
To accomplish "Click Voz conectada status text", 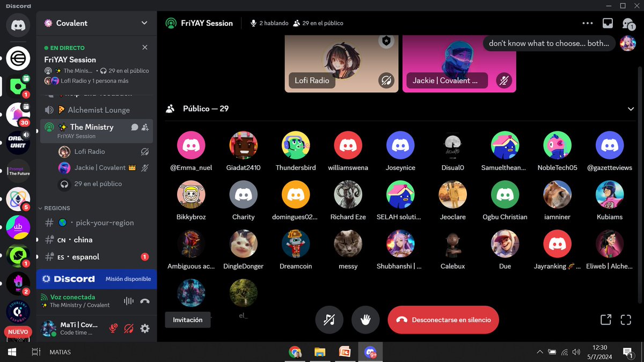I will click(x=72, y=297).
